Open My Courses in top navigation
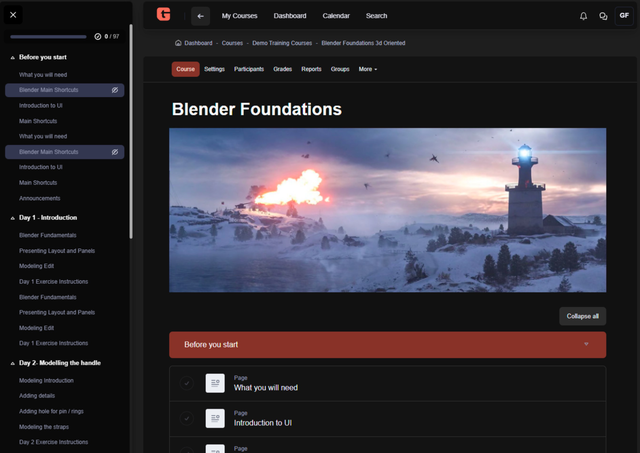This screenshot has width=640, height=453. coord(240,16)
